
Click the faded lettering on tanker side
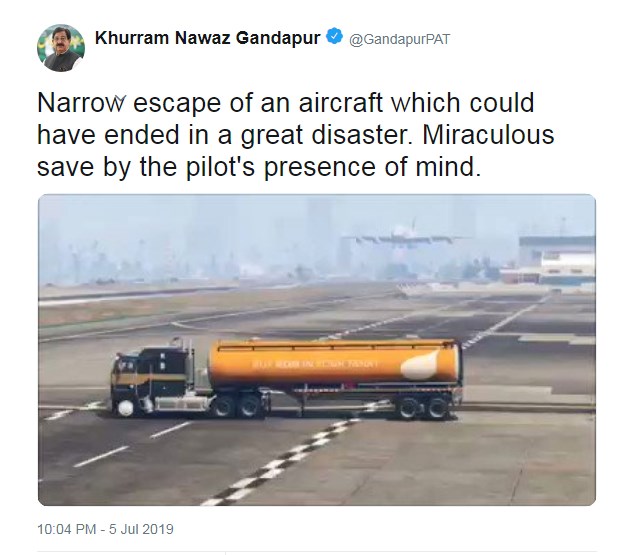315,364
